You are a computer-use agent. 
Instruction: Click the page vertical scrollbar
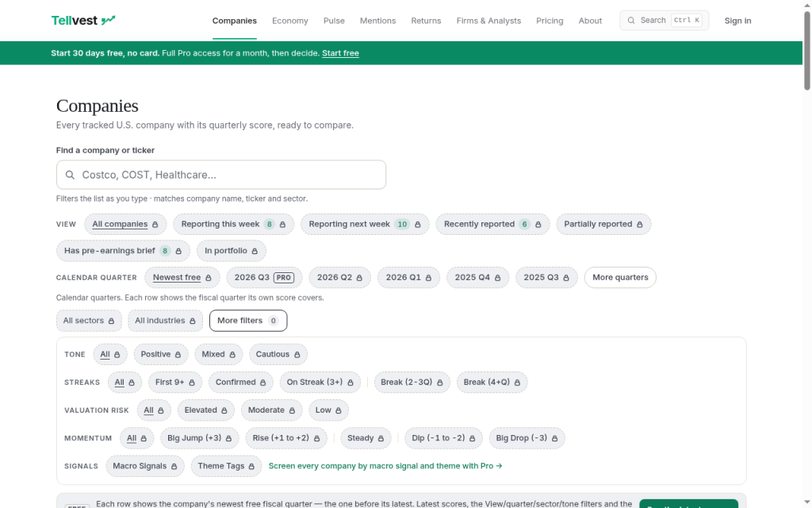point(806,51)
